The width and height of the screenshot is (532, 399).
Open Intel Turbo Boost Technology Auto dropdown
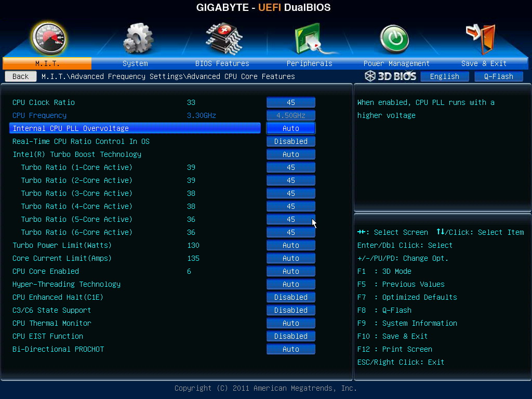[x=291, y=154]
